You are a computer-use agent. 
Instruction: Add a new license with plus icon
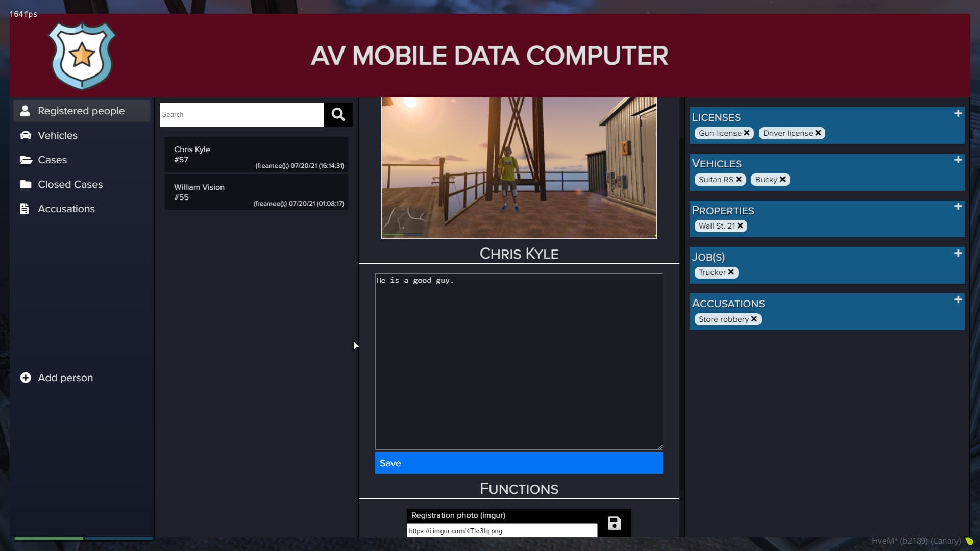[958, 113]
